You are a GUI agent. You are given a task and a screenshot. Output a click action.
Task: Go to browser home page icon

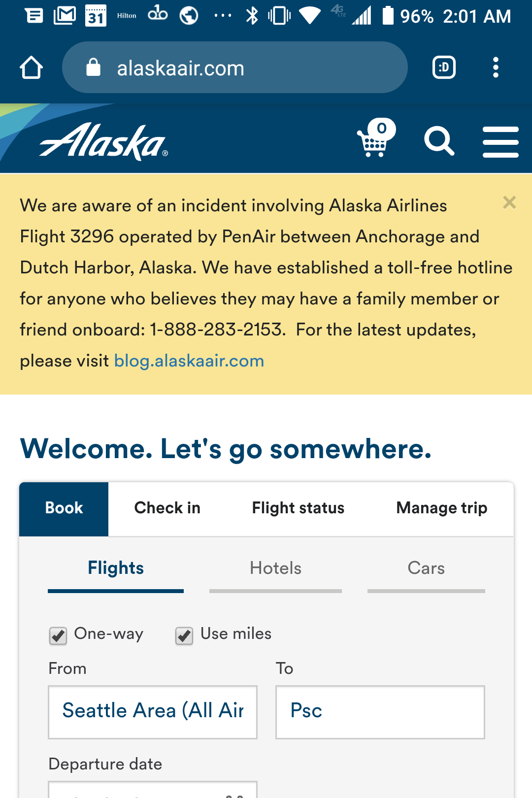[x=31, y=67]
